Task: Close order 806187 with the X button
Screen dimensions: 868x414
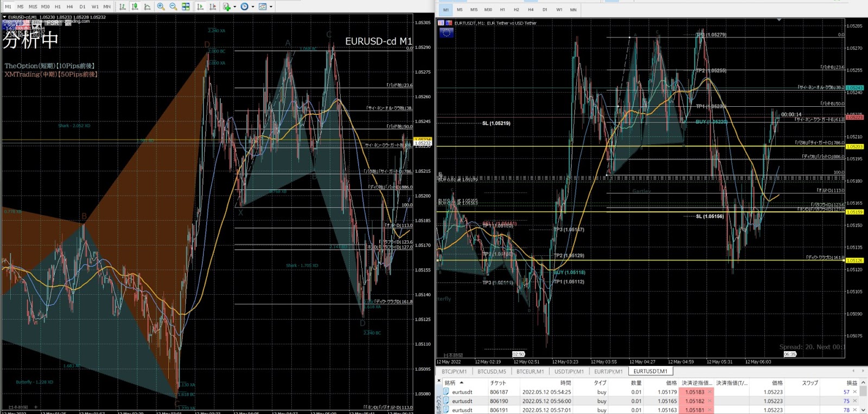Action: [854, 392]
